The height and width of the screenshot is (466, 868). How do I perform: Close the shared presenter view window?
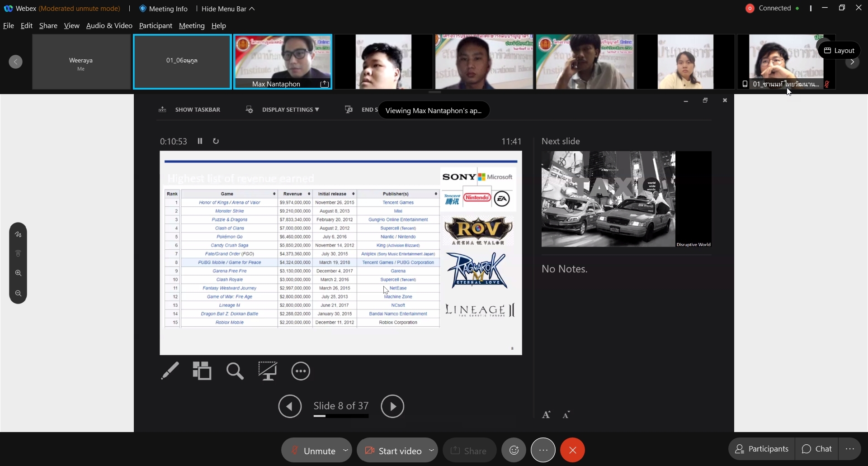click(725, 101)
